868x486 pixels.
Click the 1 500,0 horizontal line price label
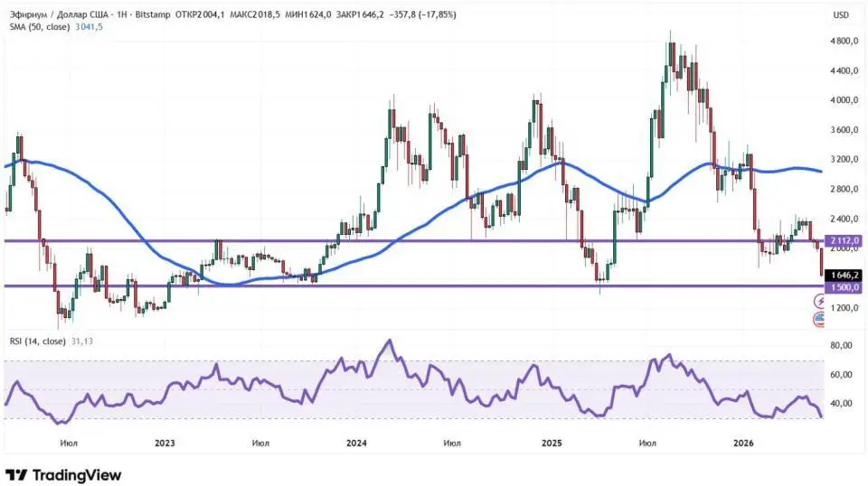coord(843,287)
